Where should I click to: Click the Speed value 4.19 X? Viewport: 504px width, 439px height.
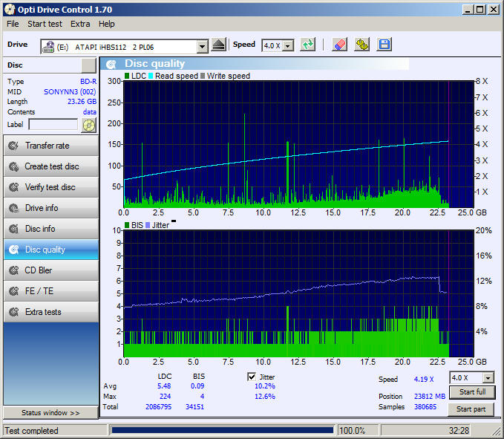pos(424,380)
